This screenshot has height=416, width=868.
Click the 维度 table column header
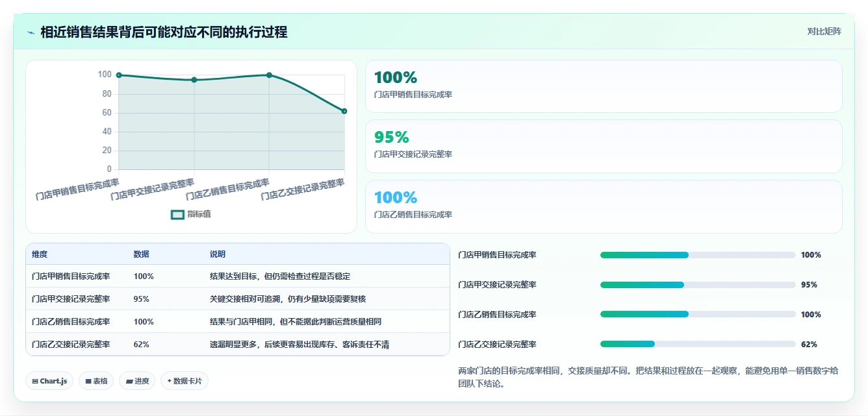(x=40, y=254)
